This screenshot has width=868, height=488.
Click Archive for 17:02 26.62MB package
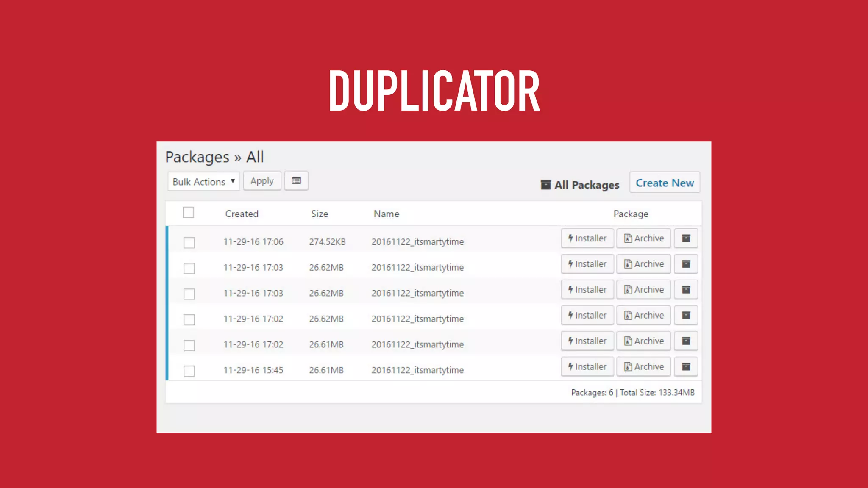pos(643,315)
